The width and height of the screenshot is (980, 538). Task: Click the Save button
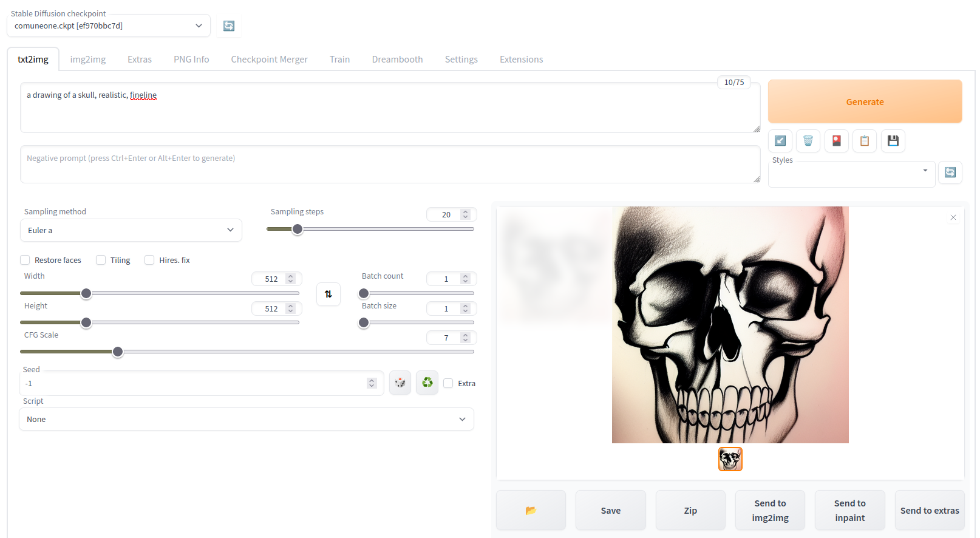610,510
